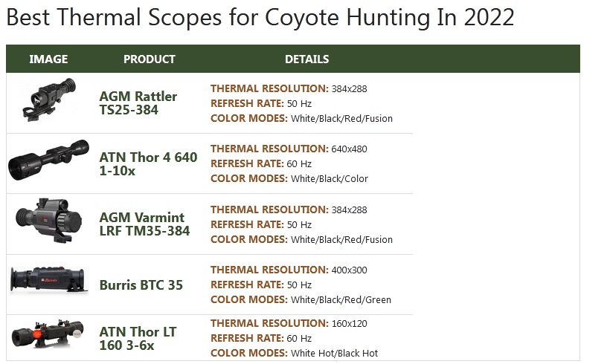607x364 pixels.
Task: Open the ATN Thor 4 640 1-10x link
Action: [x=148, y=164]
